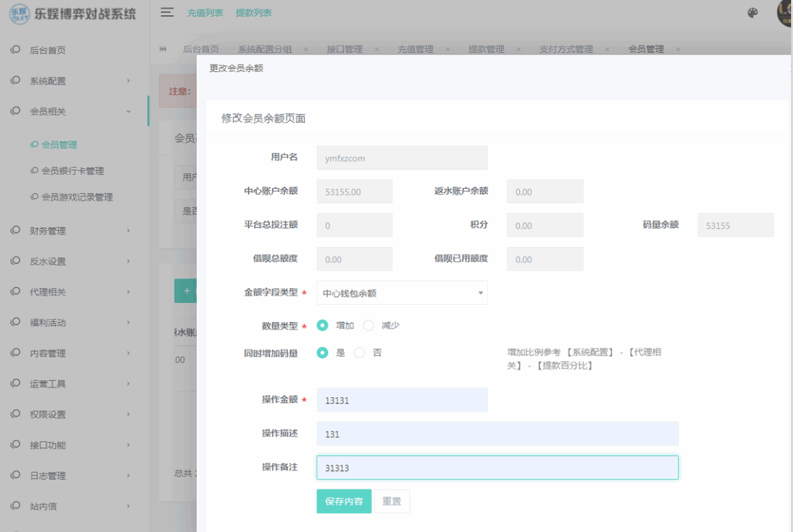Switch to the 提款管理 tab
Screen dimensions: 793x532
pyautogui.click(x=486, y=49)
